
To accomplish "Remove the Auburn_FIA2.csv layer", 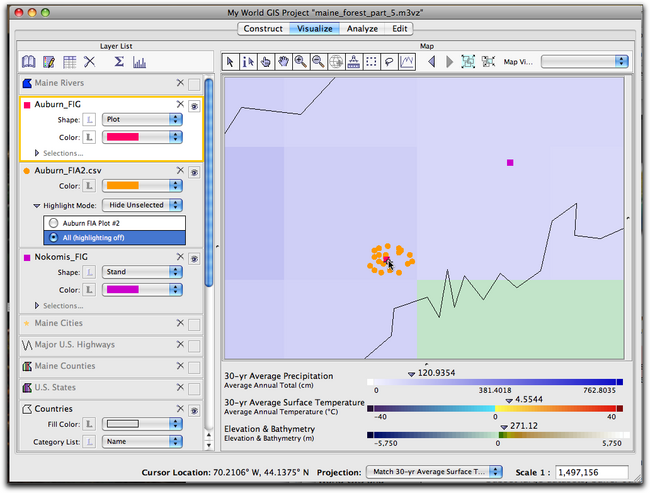I will 180,170.
